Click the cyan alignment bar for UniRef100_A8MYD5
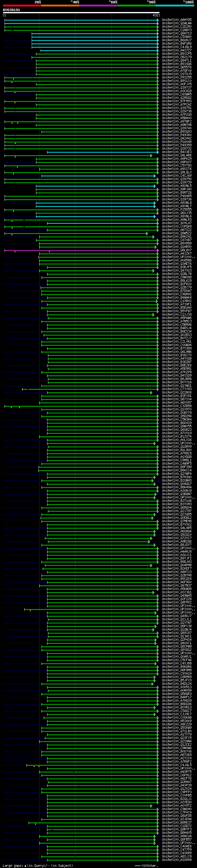This screenshot has height=868, width=197. pyautogui.click(x=82, y=20)
